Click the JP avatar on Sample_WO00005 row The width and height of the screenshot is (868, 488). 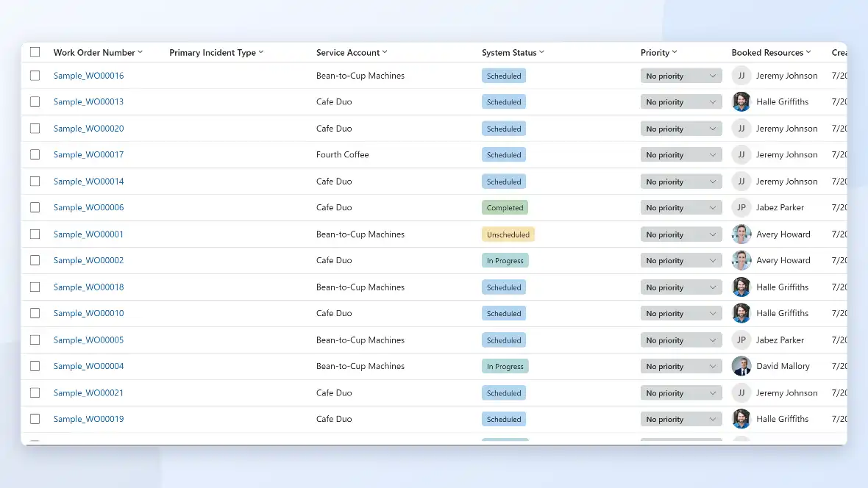741,340
